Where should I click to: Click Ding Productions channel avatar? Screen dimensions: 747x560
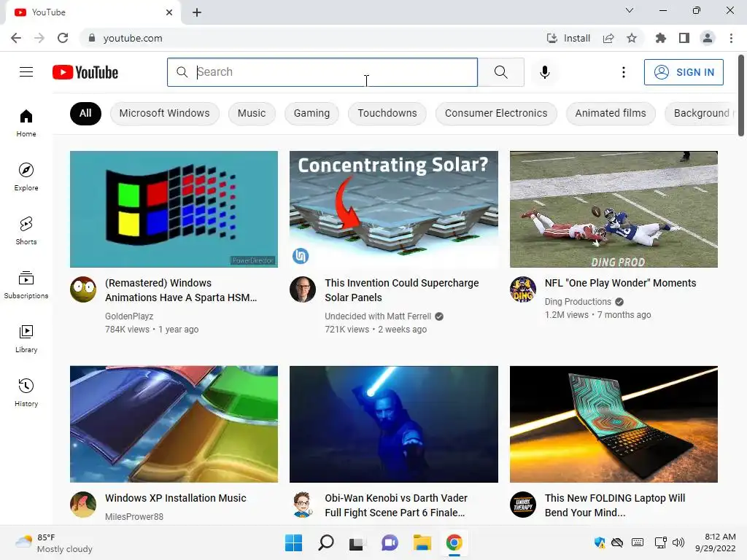click(522, 289)
